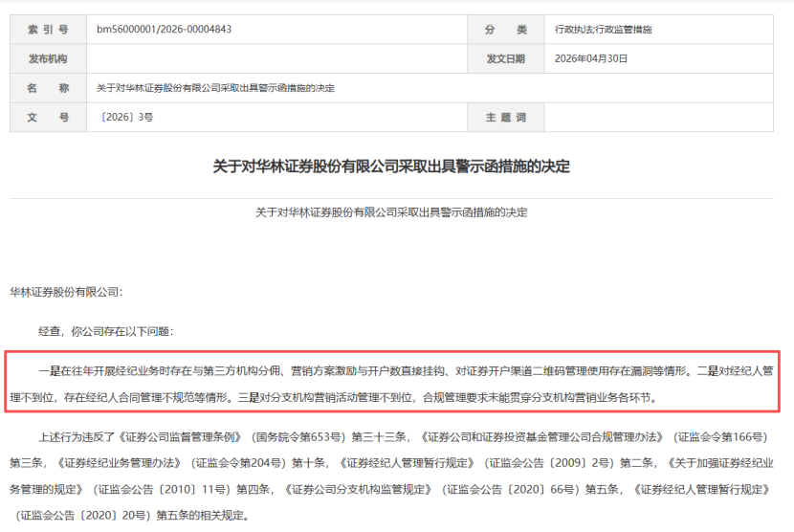Click the 发文日期 label cell
The width and height of the screenshot is (794, 532).
pyautogui.click(x=506, y=58)
